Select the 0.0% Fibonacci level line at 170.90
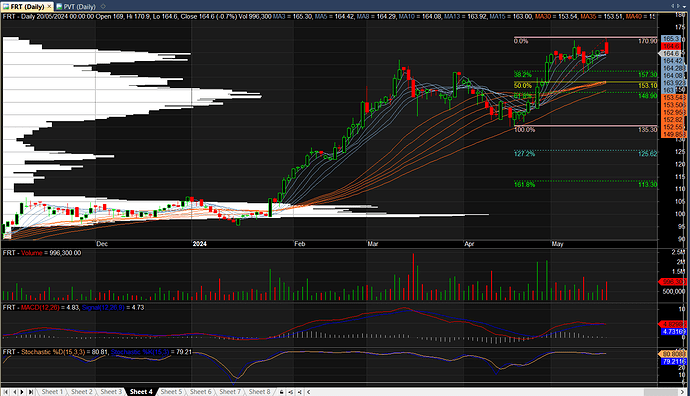This screenshot has width=690, height=396. [585, 37]
